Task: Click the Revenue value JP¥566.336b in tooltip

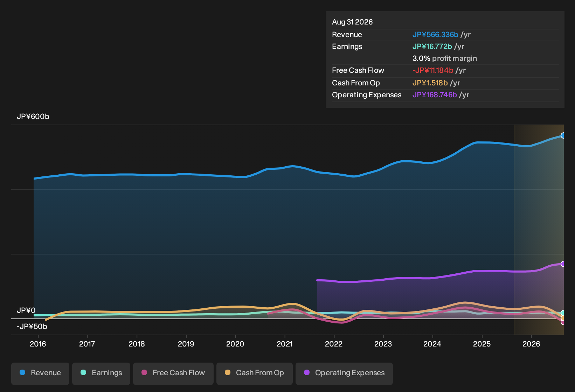Action: click(435, 35)
